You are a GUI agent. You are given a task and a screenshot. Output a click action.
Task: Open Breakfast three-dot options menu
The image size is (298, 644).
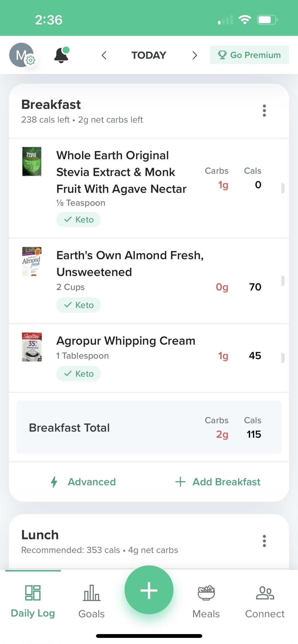[264, 111]
